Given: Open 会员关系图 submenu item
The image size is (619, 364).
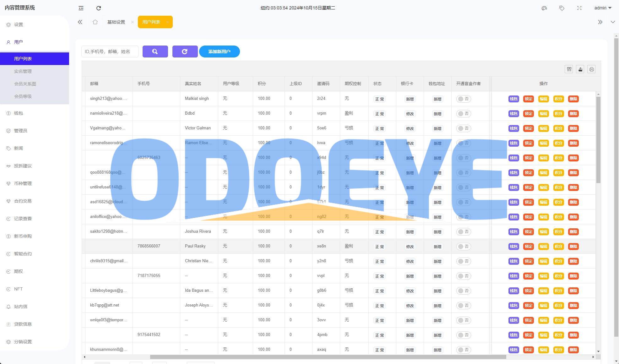Looking at the screenshot, I should pos(35,84).
